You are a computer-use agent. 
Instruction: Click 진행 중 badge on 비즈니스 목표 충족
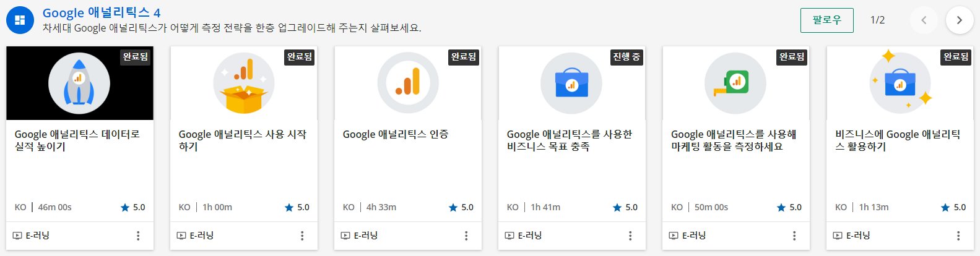[x=627, y=57]
